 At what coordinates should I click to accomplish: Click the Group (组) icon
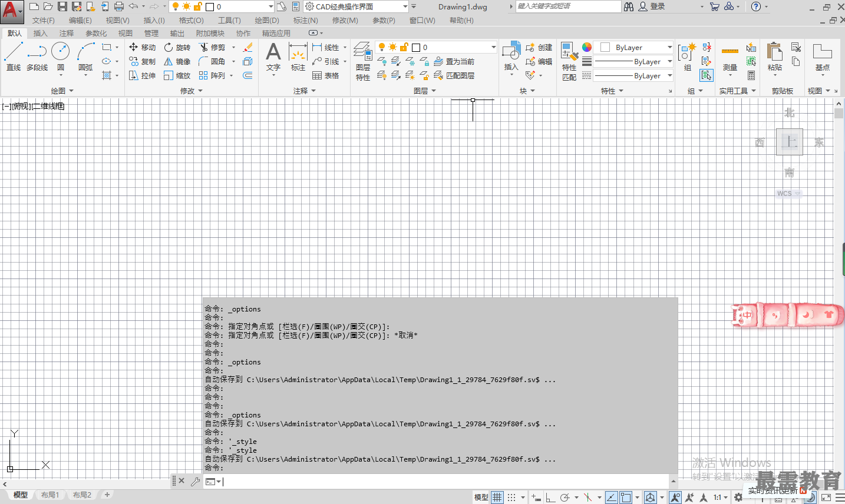coord(687,57)
